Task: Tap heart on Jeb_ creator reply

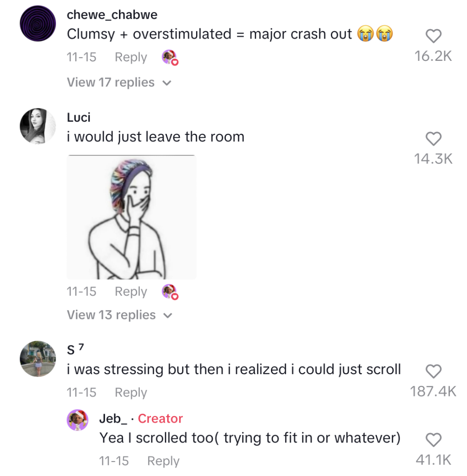Action: [433, 439]
